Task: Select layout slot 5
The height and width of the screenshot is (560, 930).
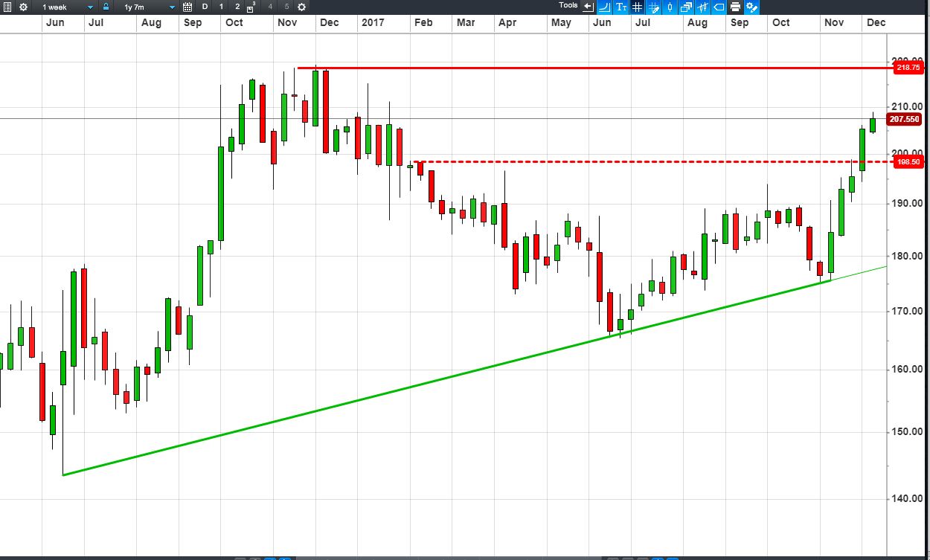Action: click(286, 7)
